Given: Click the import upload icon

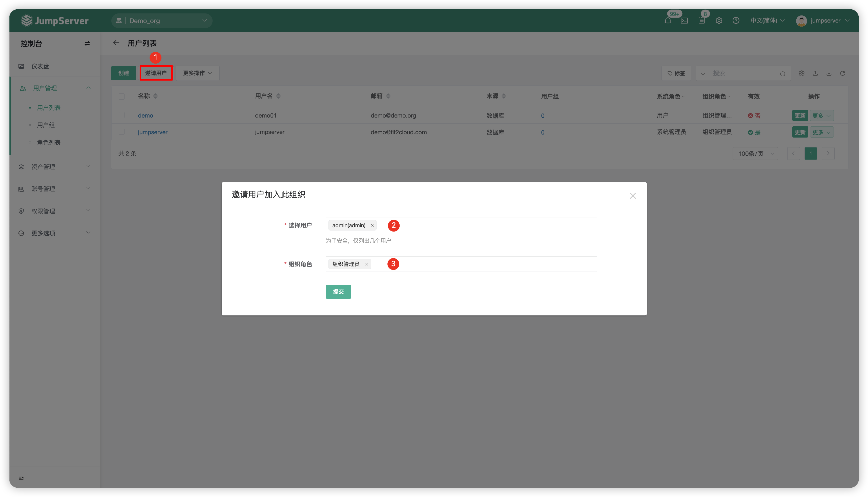Looking at the screenshot, I should [815, 73].
